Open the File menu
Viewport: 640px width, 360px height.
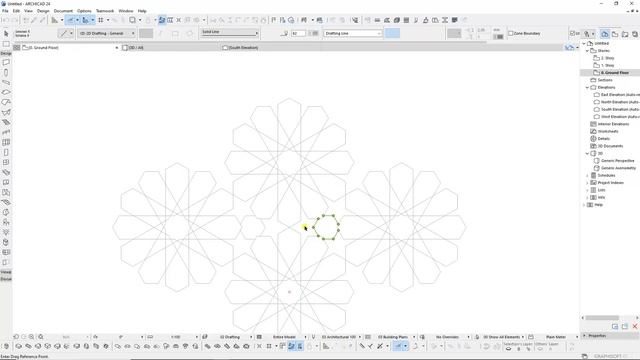pyautogui.click(x=5, y=11)
